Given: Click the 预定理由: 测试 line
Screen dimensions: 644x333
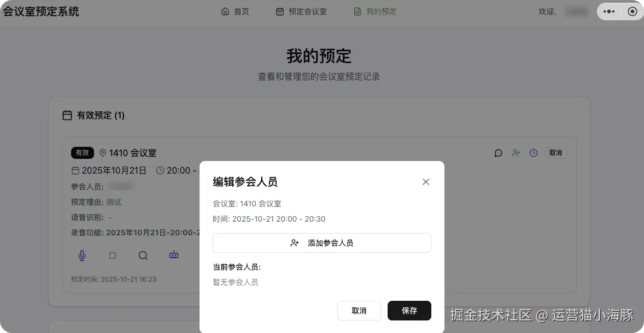Looking at the screenshot, I should click(x=96, y=202).
